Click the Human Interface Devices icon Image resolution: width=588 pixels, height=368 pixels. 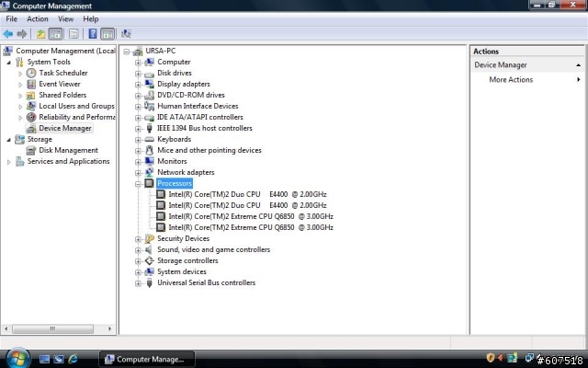pos(149,107)
